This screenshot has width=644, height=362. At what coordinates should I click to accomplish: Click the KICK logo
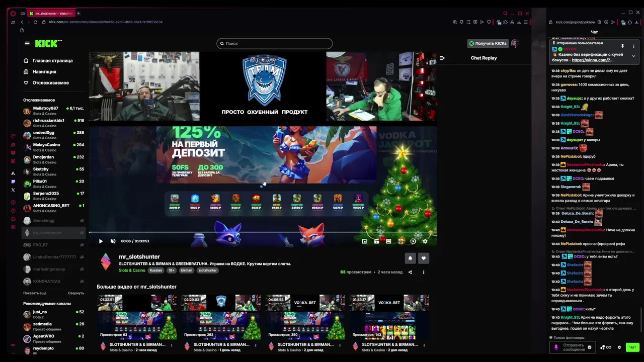[x=47, y=43]
